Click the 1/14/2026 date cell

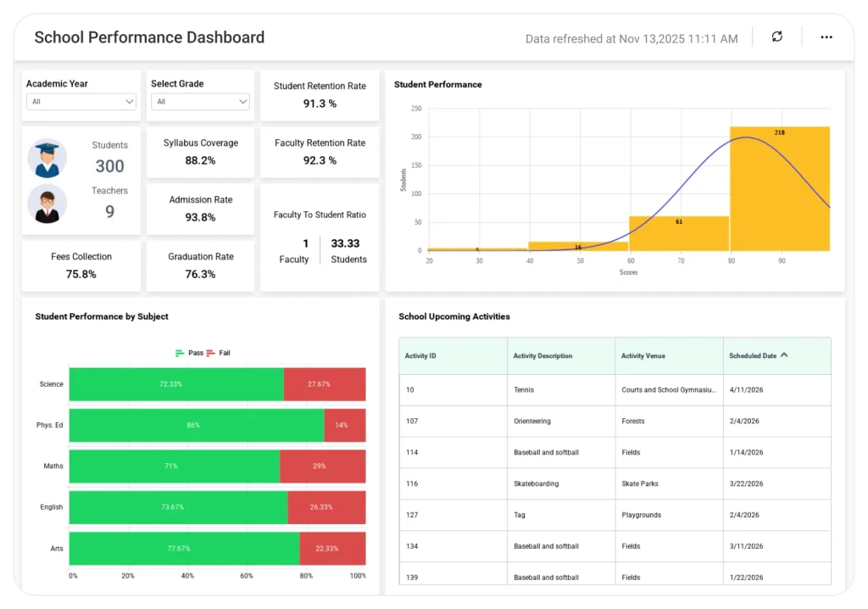point(776,452)
